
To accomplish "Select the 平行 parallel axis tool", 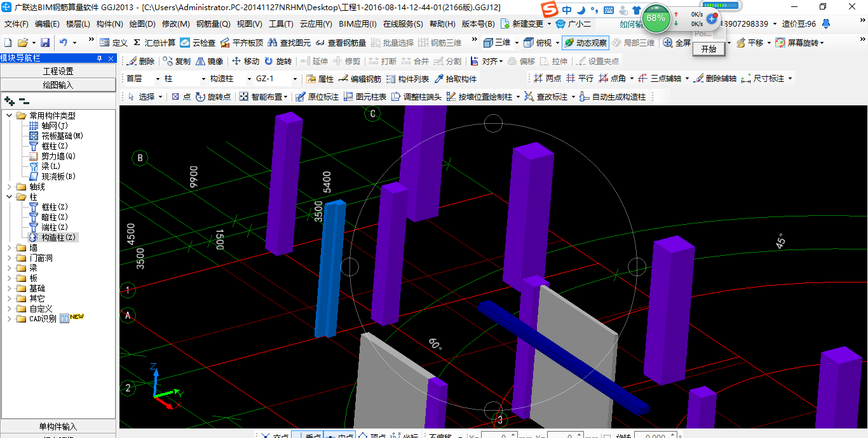I will (x=580, y=78).
